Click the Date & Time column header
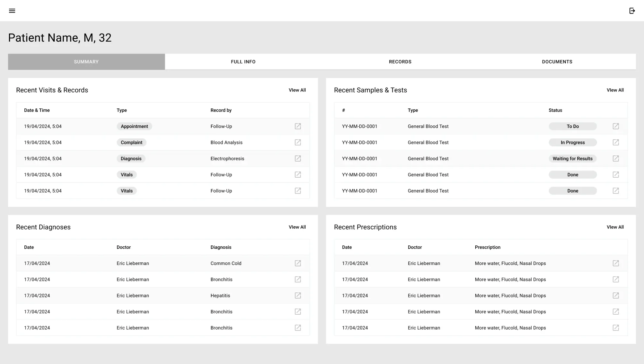The height and width of the screenshot is (364, 644). [x=37, y=110]
